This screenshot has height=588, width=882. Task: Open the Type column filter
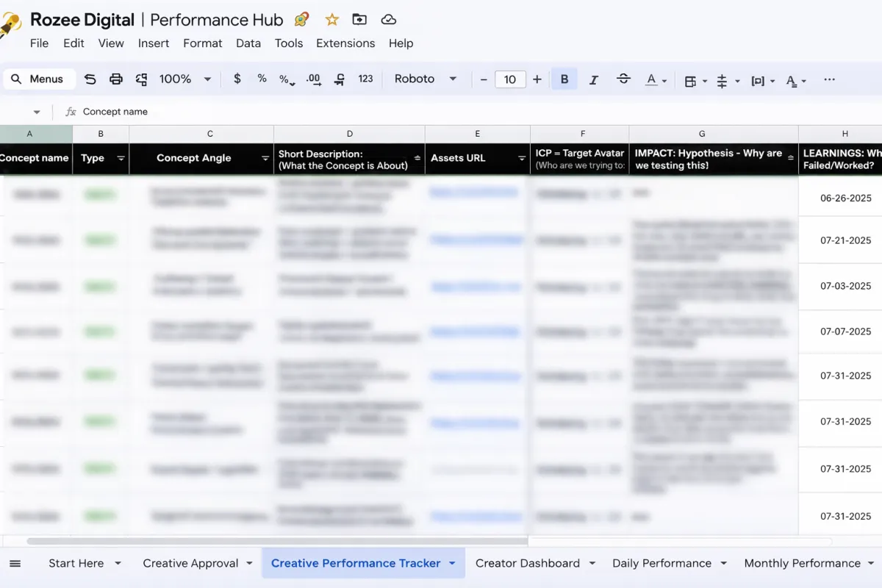pyautogui.click(x=121, y=159)
